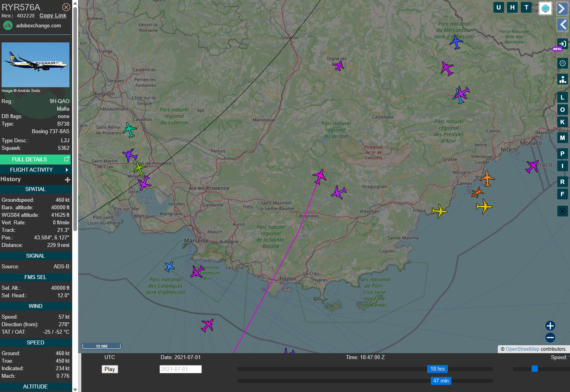
Task: Expand the History section plus
Action: 67,180
